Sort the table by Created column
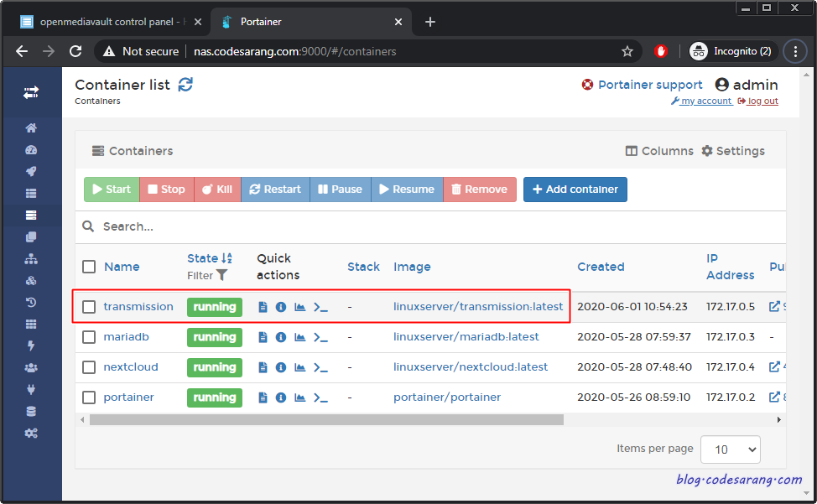 [x=601, y=267]
